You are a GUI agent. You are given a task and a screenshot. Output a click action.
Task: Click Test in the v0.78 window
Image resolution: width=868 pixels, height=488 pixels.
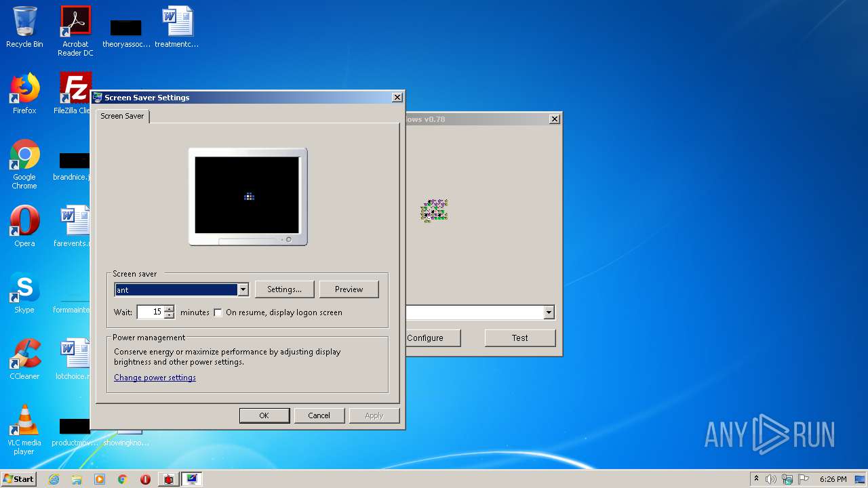[x=520, y=338]
